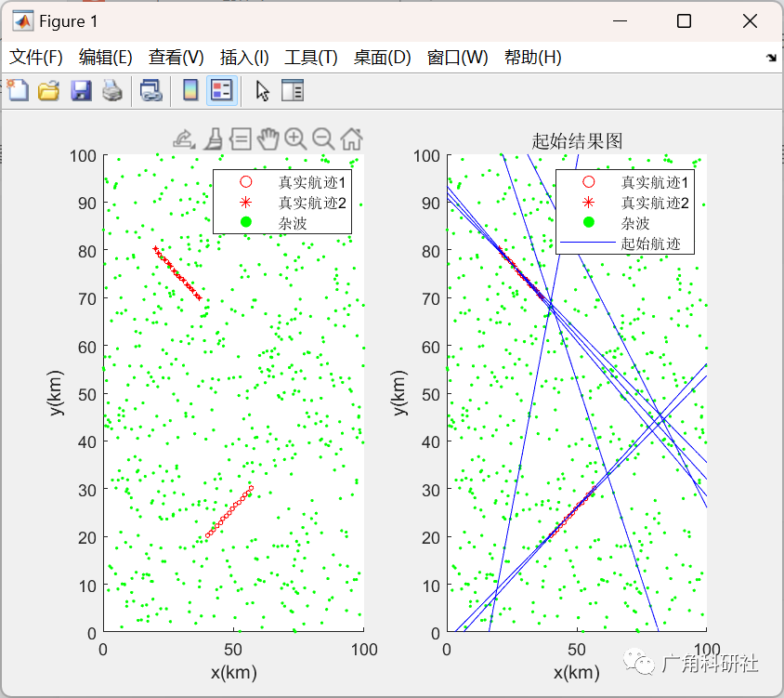Create a new figure
784x698 pixels.
click(18, 90)
